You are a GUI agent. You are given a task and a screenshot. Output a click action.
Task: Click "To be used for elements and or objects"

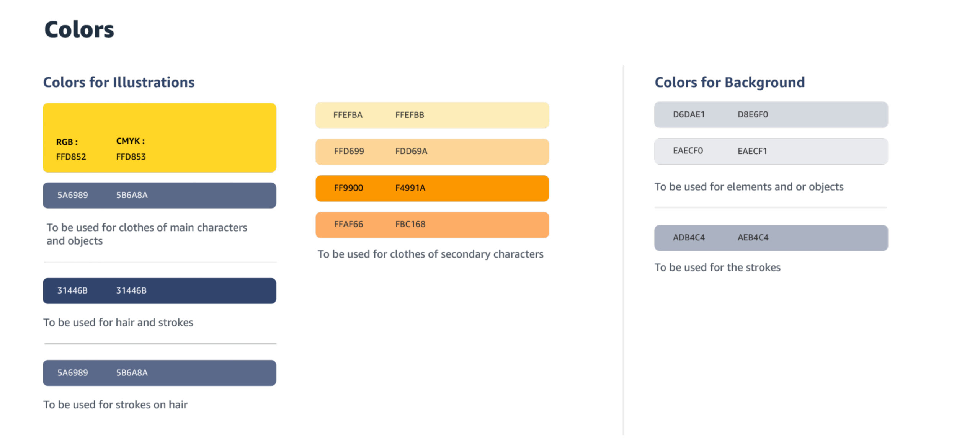(749, 187)
